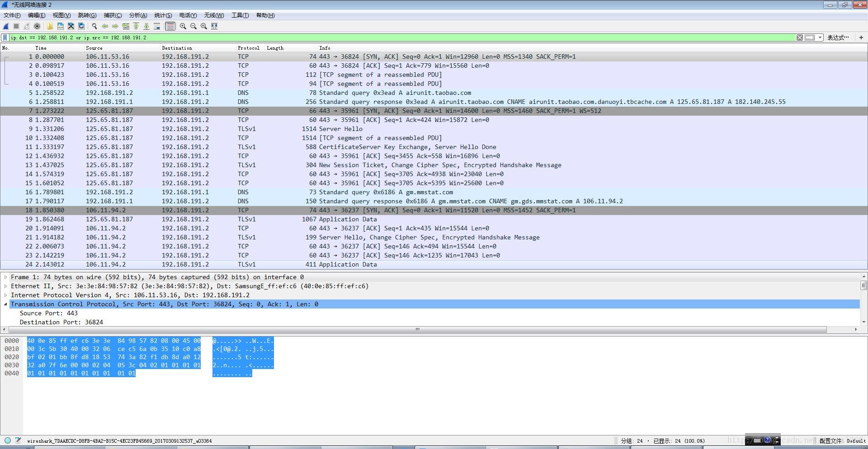Go to specified packet icon
This screenshot has height=449, width=868.
[x=126, y=26]
